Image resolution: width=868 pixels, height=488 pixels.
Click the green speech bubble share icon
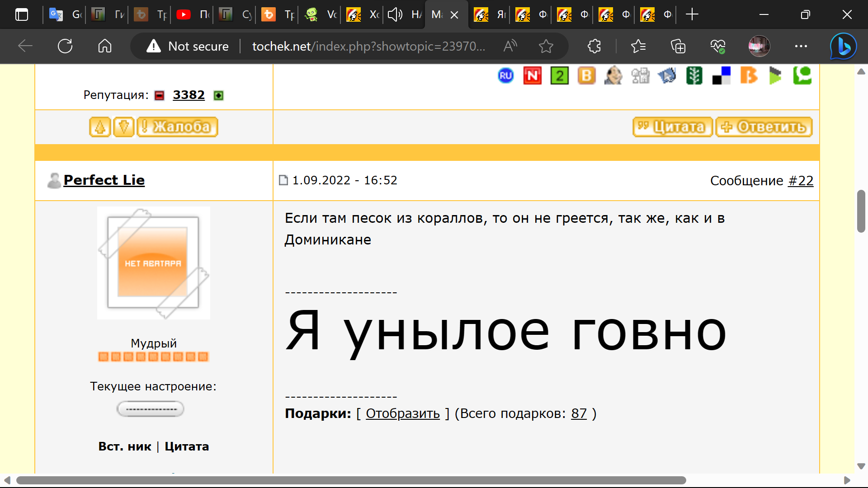pos(802,75)
